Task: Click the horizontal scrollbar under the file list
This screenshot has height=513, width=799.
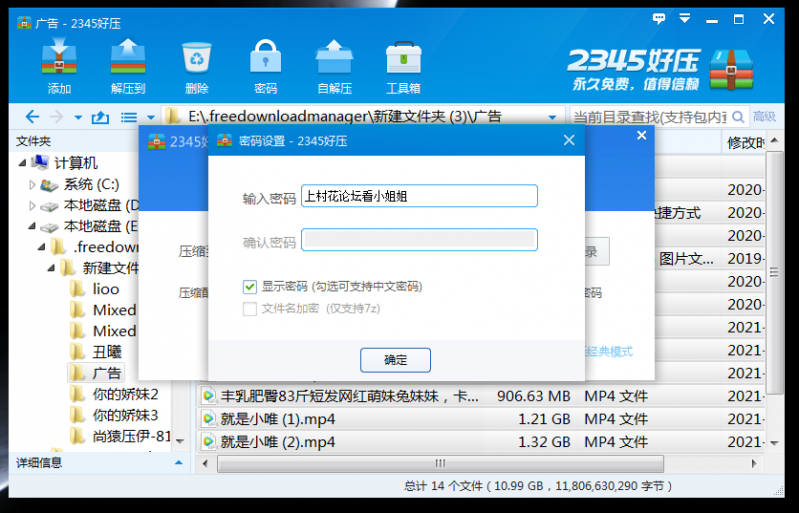Action: [x=440, y=463]
